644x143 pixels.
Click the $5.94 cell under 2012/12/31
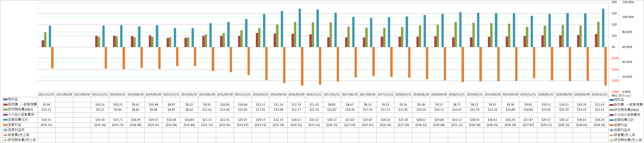point(46,105)
